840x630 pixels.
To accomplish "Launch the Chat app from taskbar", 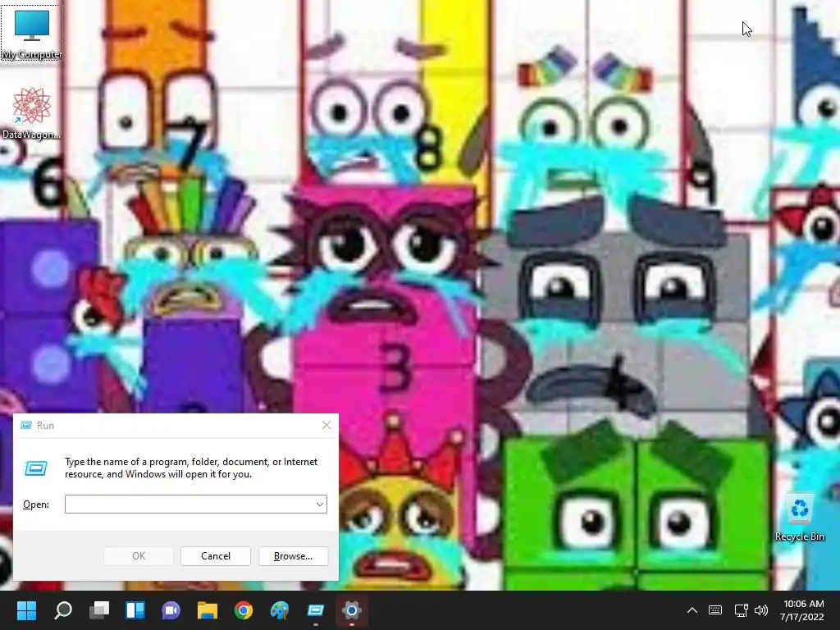I will [x=171, y=610].
